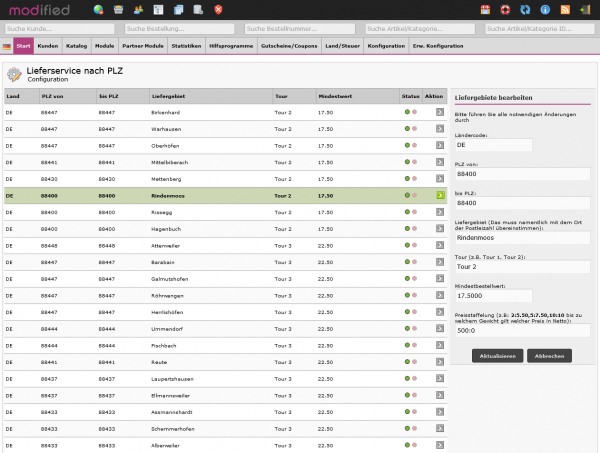Screen dimensions: 600x453
Task: Click the action arrow for Birkenhard row
Action: click(x=439, y=113)
